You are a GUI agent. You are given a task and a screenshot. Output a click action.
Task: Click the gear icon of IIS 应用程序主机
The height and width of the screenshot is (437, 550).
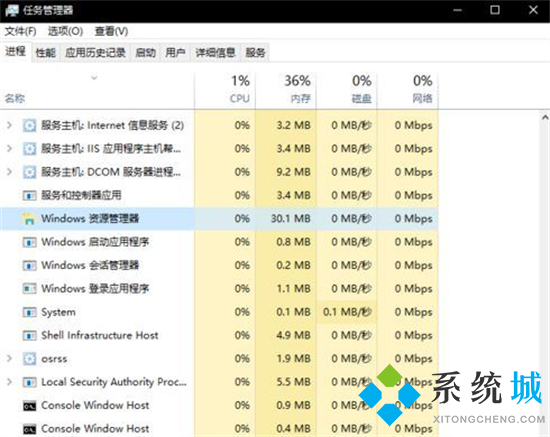tap(29, 148)
